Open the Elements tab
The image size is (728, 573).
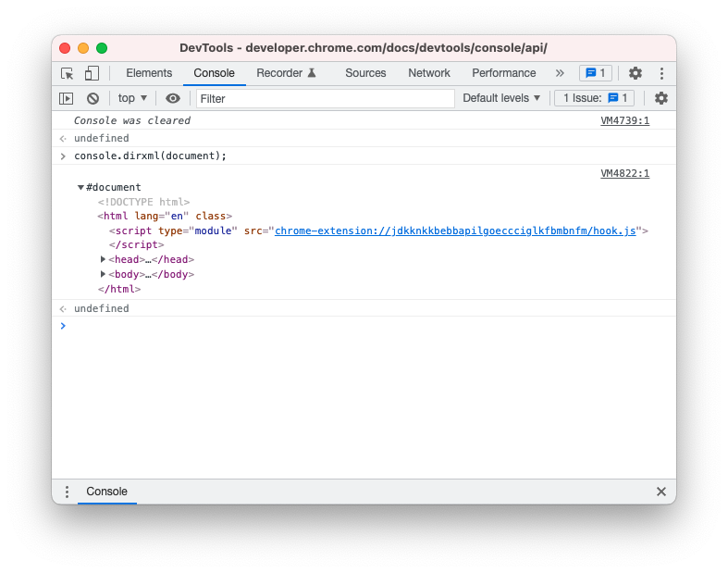coord(149,73)
